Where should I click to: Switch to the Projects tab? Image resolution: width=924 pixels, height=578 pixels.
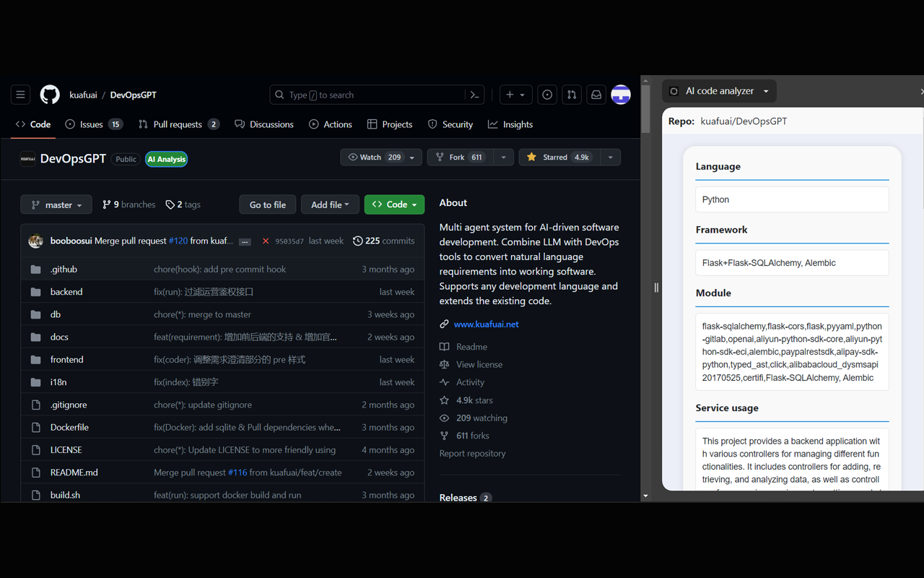click(390, 124)
